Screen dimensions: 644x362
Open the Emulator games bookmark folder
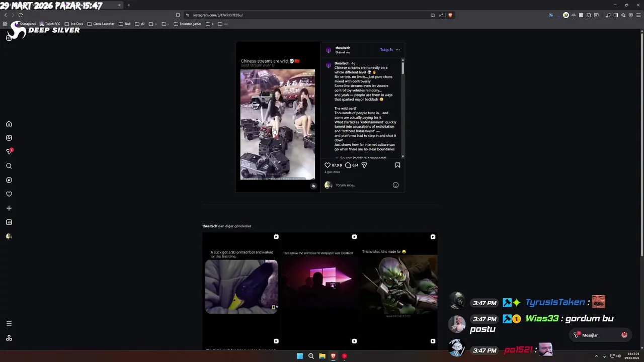tap(187, 24)
